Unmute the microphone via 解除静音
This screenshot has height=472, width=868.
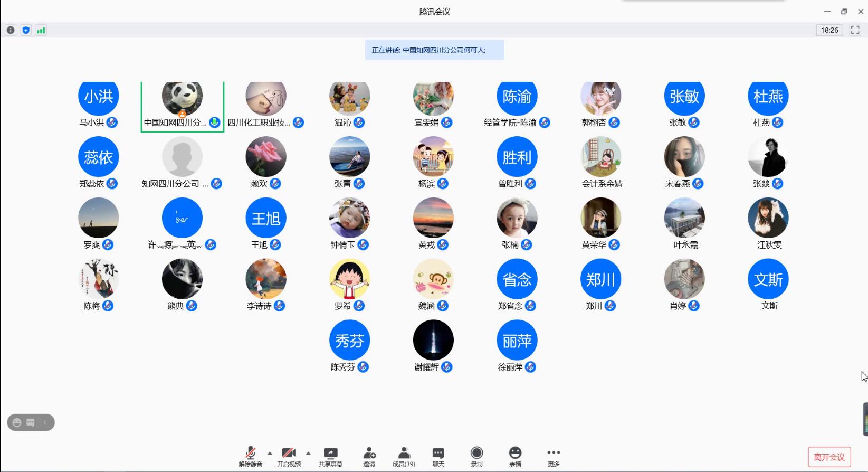coord(250,456)
